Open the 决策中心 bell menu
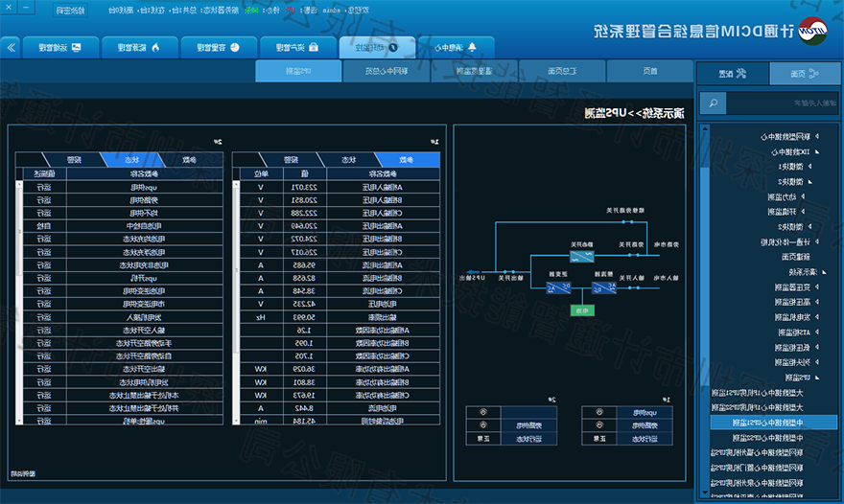Viewport: 844px width, 504px height. 457,47
